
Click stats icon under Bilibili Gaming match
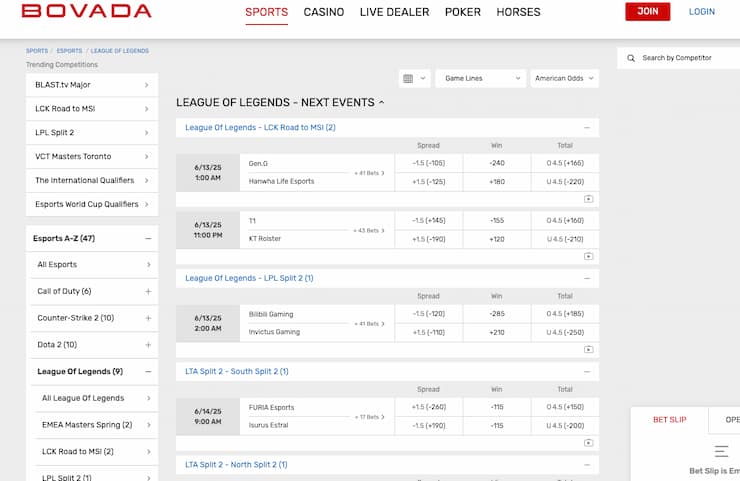tap(588, 349)
